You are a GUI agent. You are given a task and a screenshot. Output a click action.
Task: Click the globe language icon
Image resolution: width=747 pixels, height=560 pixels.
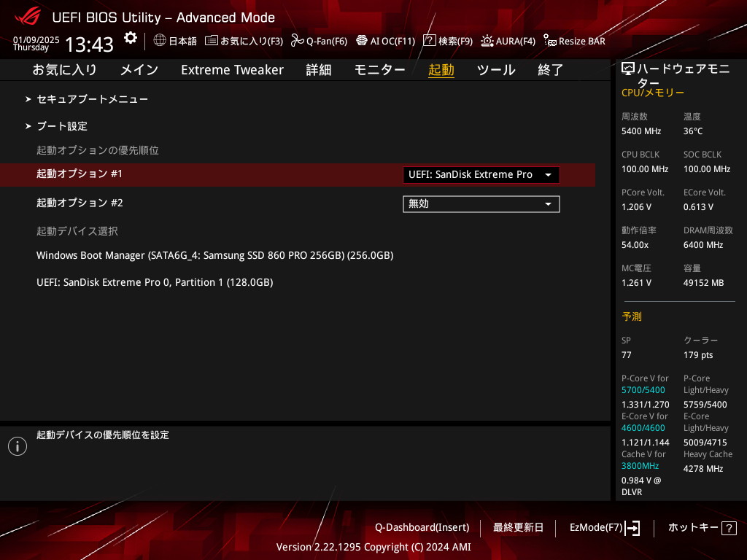point(160,41)
